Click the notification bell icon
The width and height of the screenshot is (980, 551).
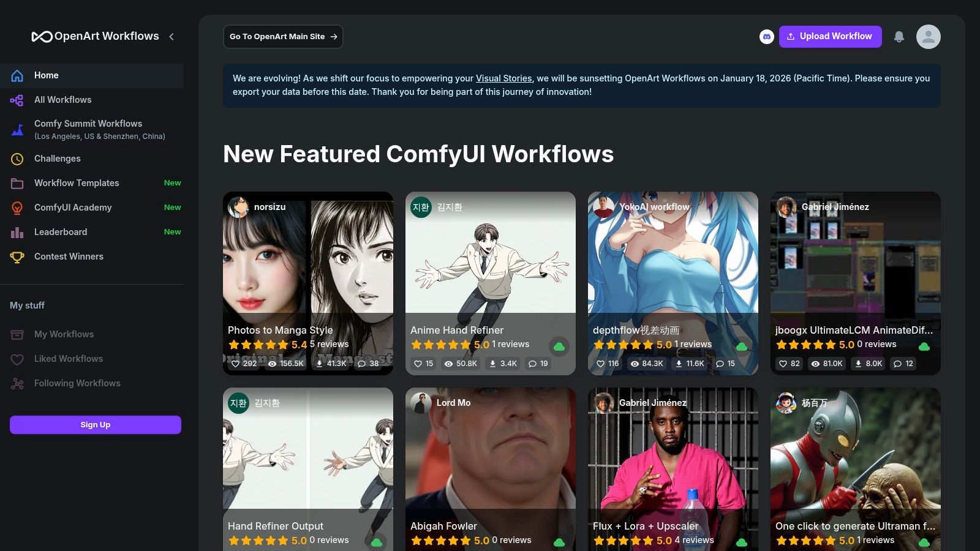click(x=899, y=37)
